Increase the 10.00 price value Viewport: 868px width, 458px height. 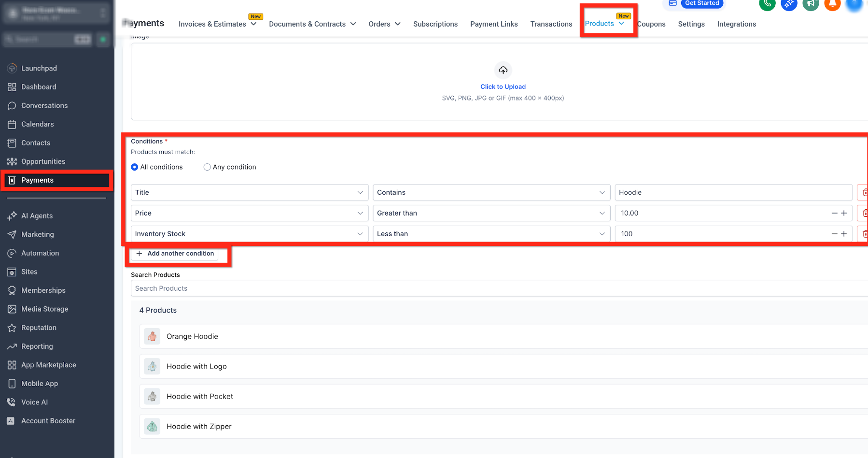pyautogui.click(x=844, y=213)
